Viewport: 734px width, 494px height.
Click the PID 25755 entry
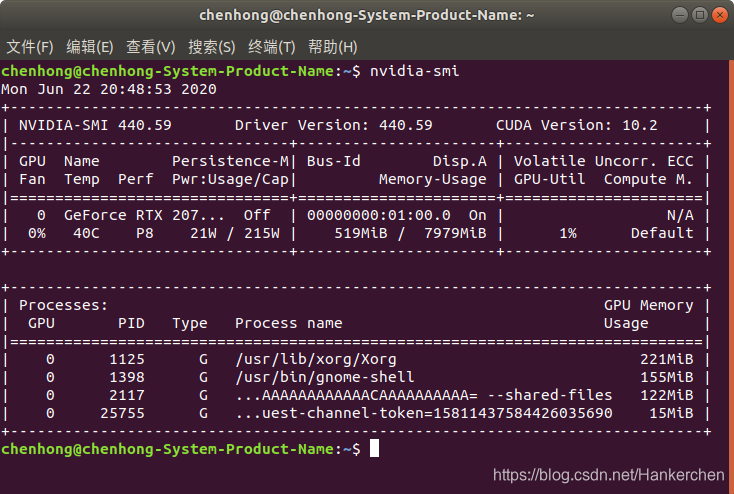pos(122,413)
